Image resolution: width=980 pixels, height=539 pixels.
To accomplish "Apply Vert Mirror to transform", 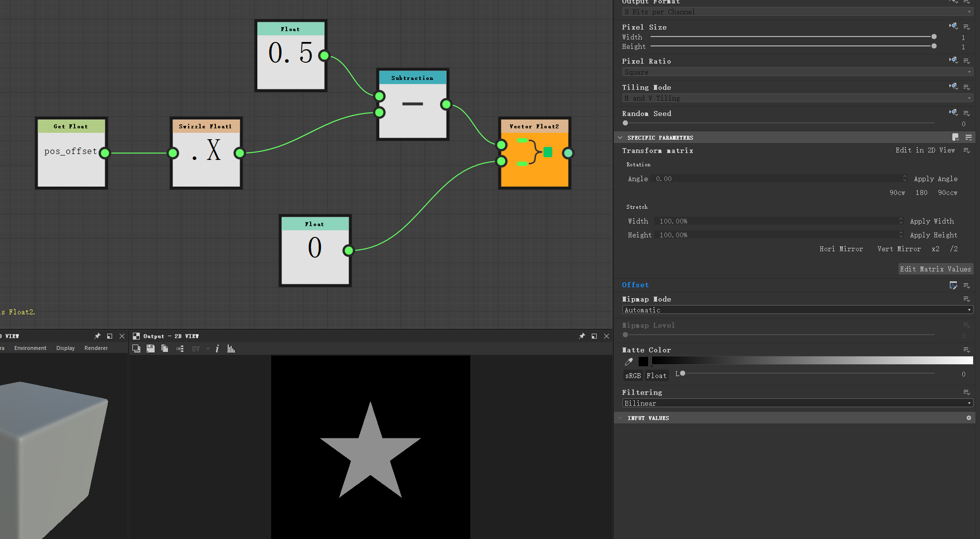I will pyautogui.click(x=899, y=249).
